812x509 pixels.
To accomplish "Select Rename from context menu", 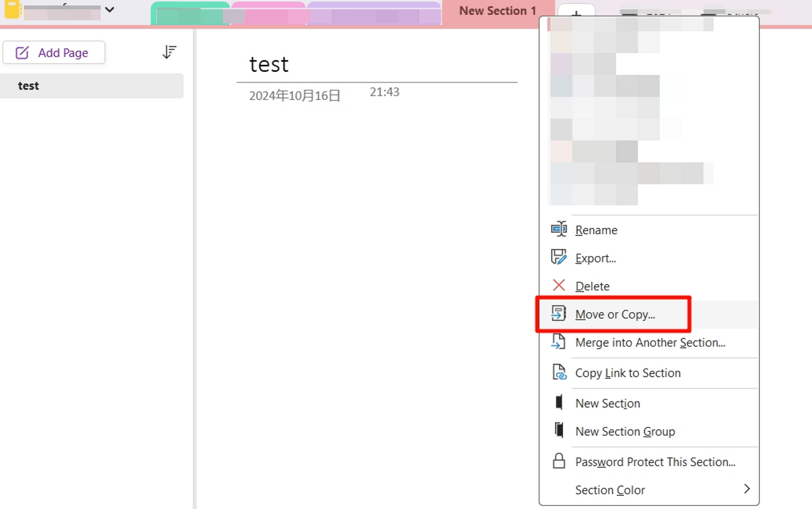I will pos(650,230).
